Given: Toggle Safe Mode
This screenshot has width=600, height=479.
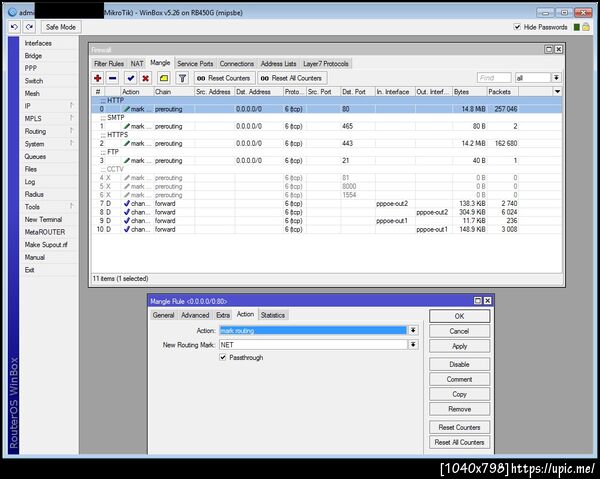Looking at the screenshot, I should (61, 27).
